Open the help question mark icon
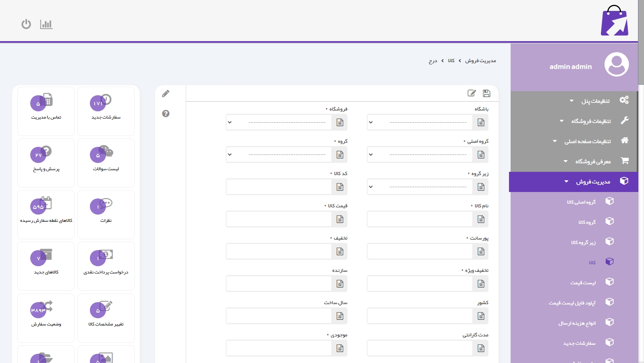Image resolution: width=644 pixels, height=363 pixels. (x=166, y=114)
